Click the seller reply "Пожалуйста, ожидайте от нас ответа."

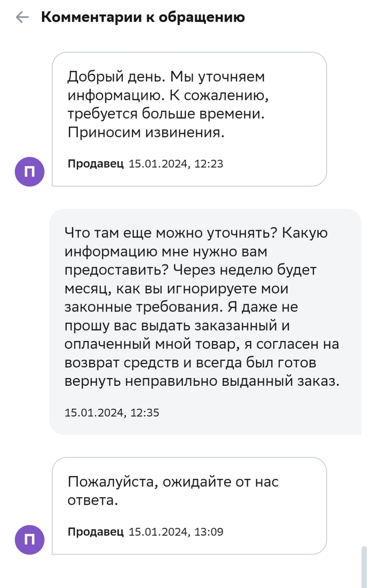(173, 491)
